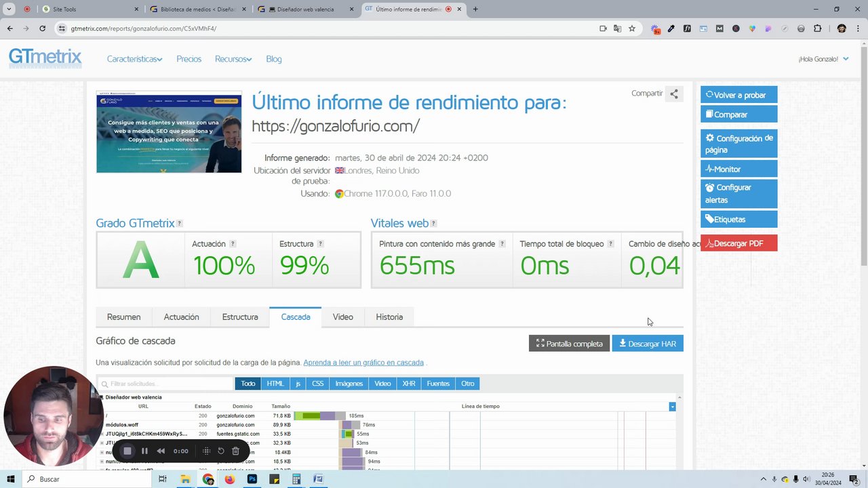Viewport: 868px width, 488px height.
Task: Click the Filtrar solicitudes search field
Action: coord(166,384)
